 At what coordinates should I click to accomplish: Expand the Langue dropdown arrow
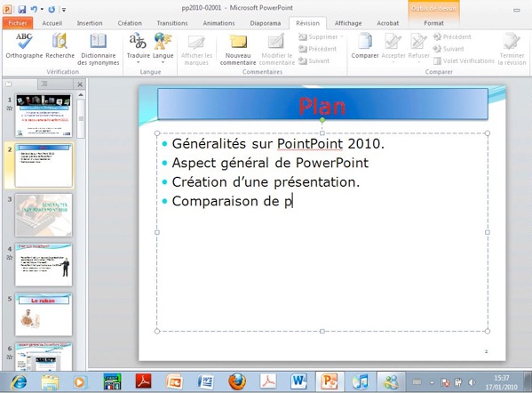tap(163, 62)
